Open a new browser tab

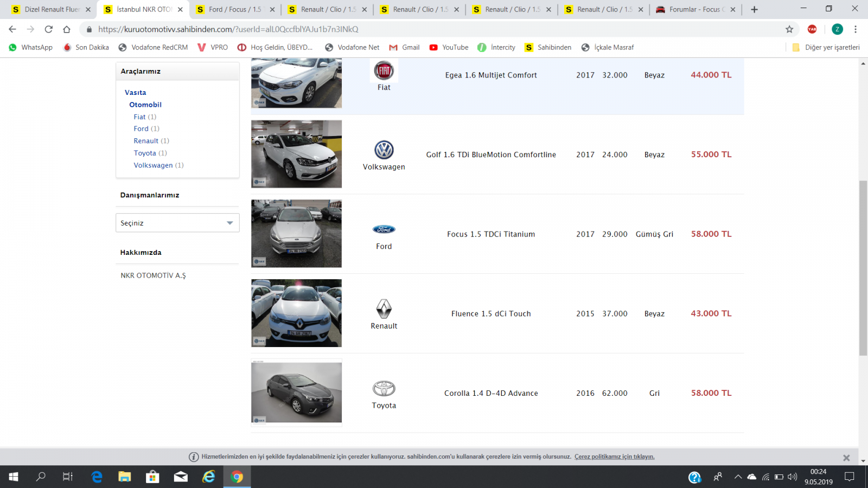tap(754, 9)
